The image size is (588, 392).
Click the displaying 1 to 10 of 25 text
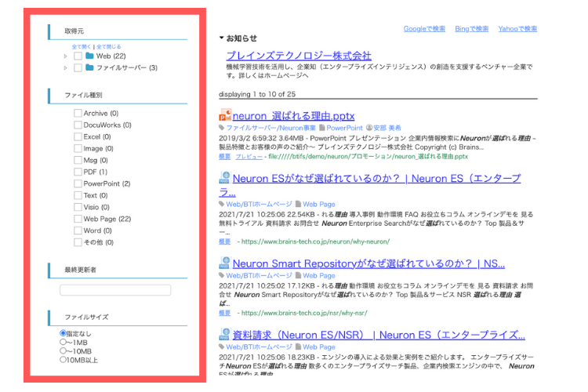(x=257, y=94)
